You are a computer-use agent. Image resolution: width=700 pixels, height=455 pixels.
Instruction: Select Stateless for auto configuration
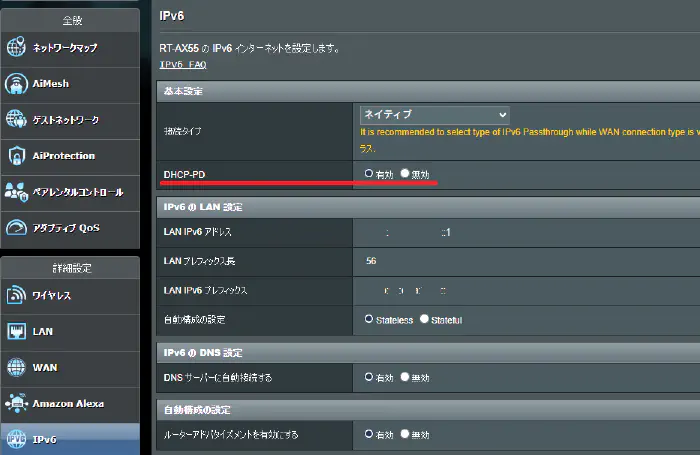[369, 319]
